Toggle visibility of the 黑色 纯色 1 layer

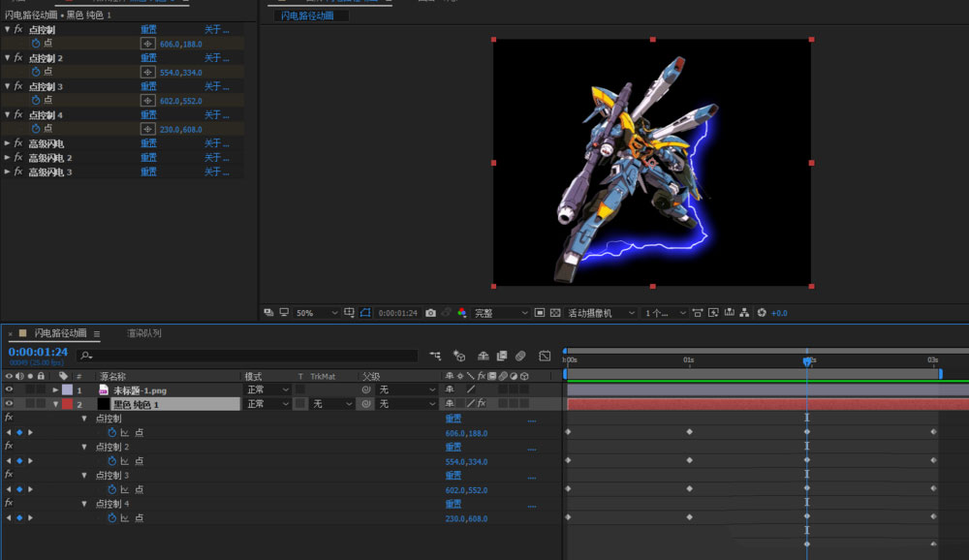(10, 404)
